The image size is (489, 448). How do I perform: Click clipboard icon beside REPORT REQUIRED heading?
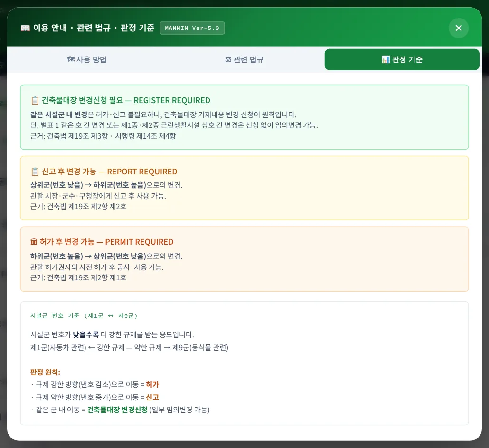pos(35,172)
